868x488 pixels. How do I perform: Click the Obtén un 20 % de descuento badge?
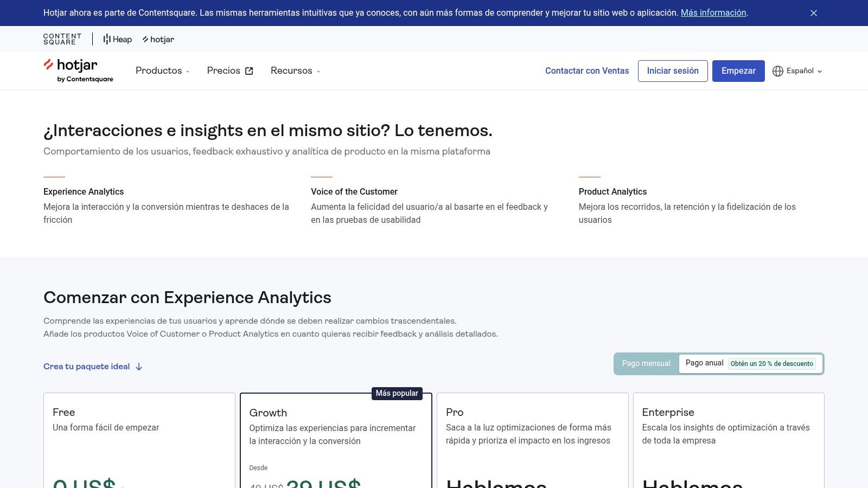773,363
